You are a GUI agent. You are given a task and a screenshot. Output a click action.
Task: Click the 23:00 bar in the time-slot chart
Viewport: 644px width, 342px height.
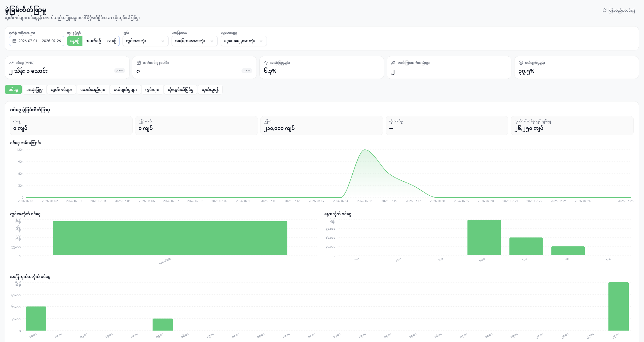point(618,307)
